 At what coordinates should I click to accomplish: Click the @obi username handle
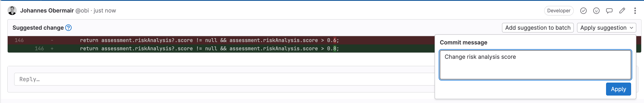pos(82,11)
